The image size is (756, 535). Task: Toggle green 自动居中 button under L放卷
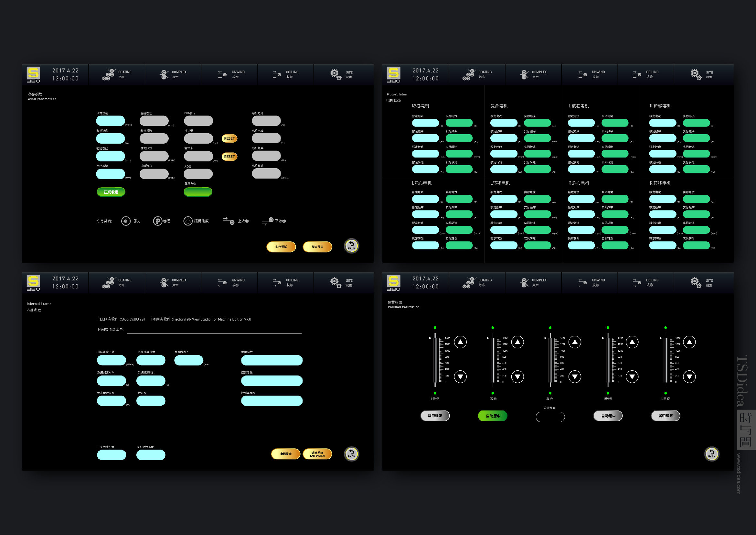pos(493,416)
